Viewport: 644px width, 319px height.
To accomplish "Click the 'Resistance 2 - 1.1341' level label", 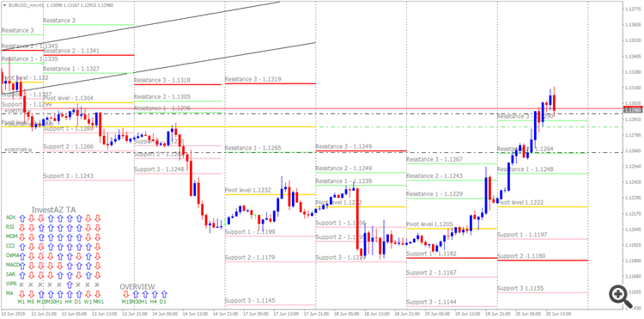I will [x=71, y=51].
